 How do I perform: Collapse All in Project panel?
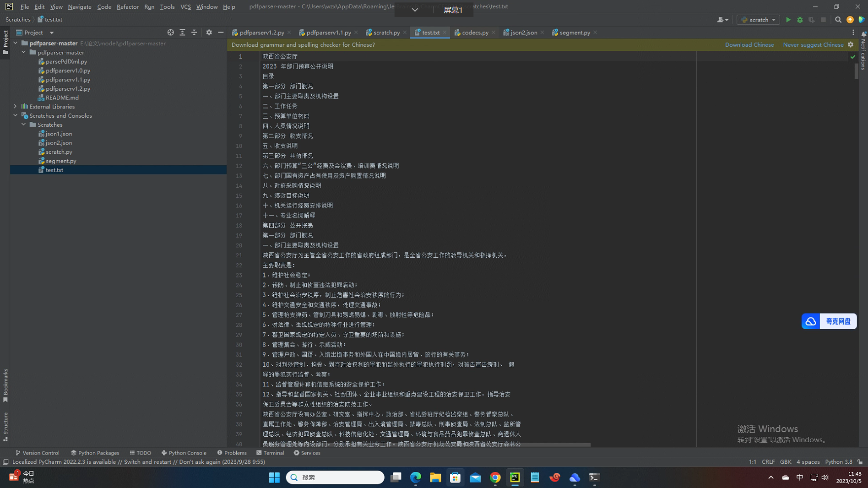194,33
